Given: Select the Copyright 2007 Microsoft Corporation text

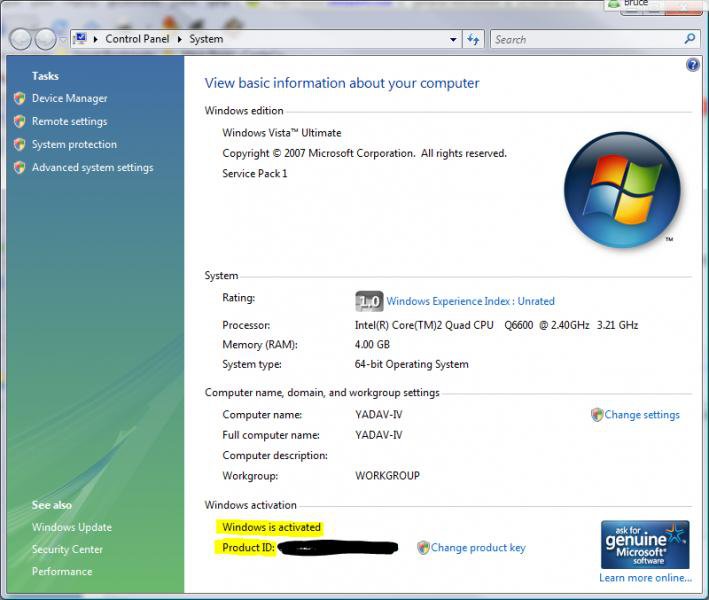Looking at the screenshot, I should (364, 153).
